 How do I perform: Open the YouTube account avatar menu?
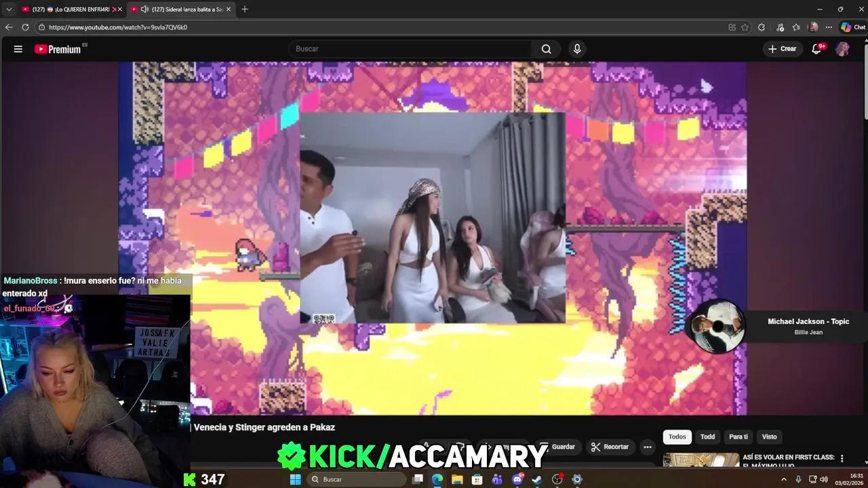pos(842,49)
